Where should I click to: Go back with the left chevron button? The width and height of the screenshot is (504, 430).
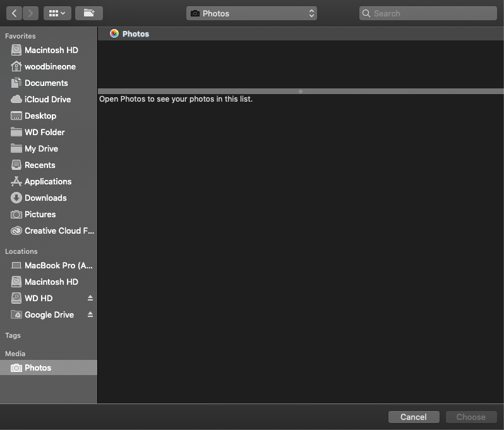[x=14, y=13]
